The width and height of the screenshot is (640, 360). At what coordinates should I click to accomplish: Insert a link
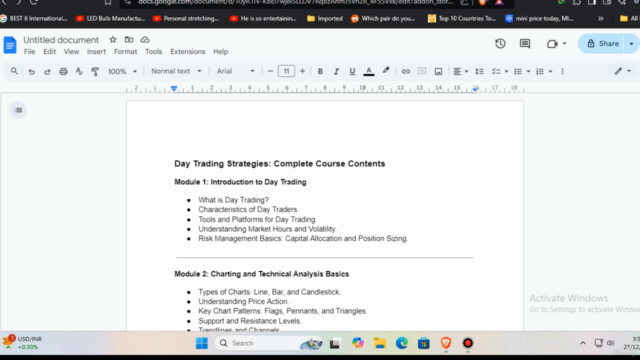click(x=405, y=71)
